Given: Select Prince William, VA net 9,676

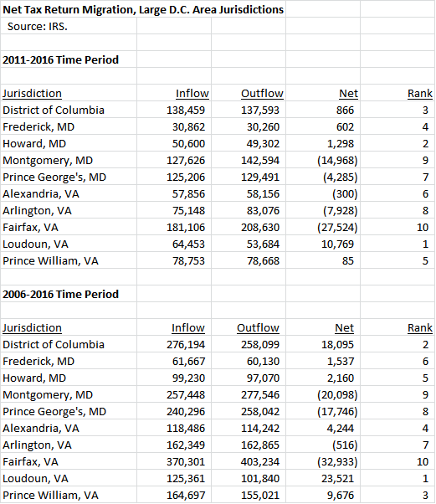Looking at the screenshot, I should pyautogui.click(x=341, y=496).
